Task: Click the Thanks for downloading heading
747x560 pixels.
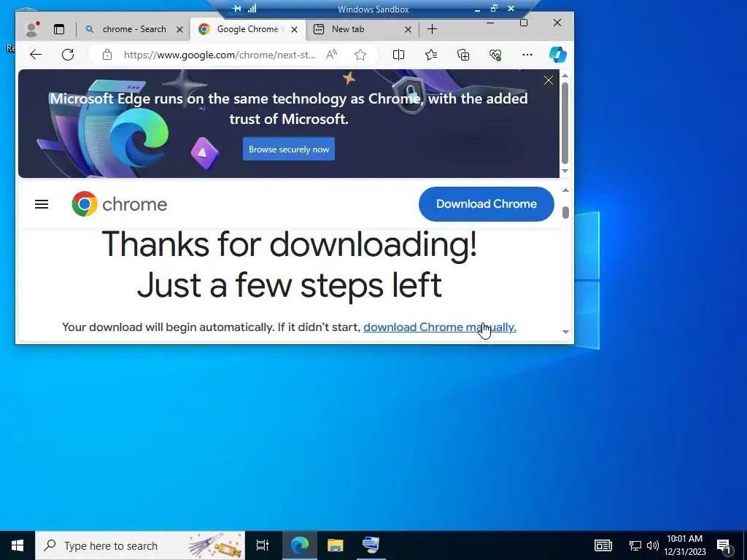Action: pyautogui.click(x=289, y=244)
